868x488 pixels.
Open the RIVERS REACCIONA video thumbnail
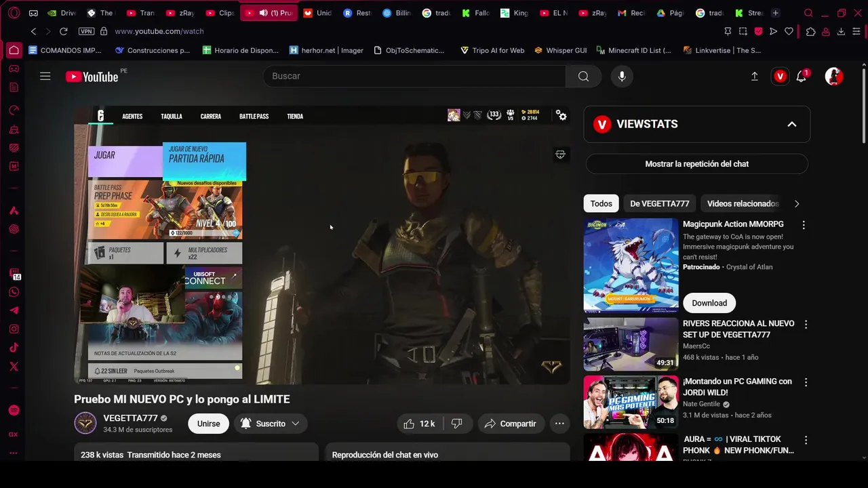(x=631, y=344)
